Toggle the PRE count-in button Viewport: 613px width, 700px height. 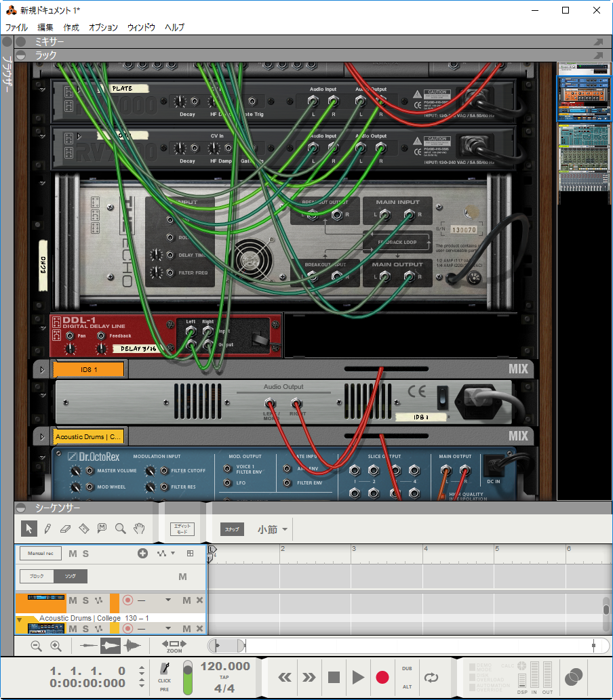point(164,689)
